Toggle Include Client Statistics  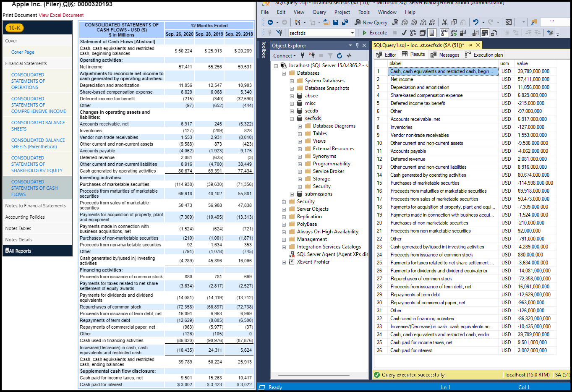coord(463,33)
